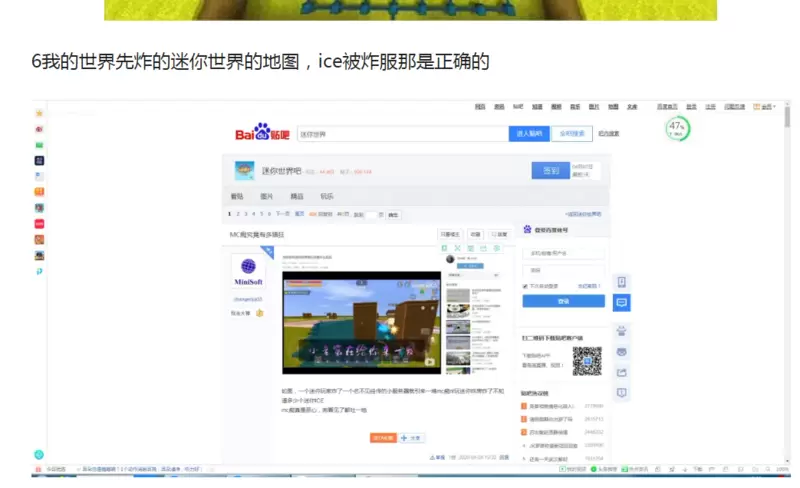This screenshot has height=488, width=800.
Task: Click the 分享 button with plus sign
Action: click(x=411, y=438)
